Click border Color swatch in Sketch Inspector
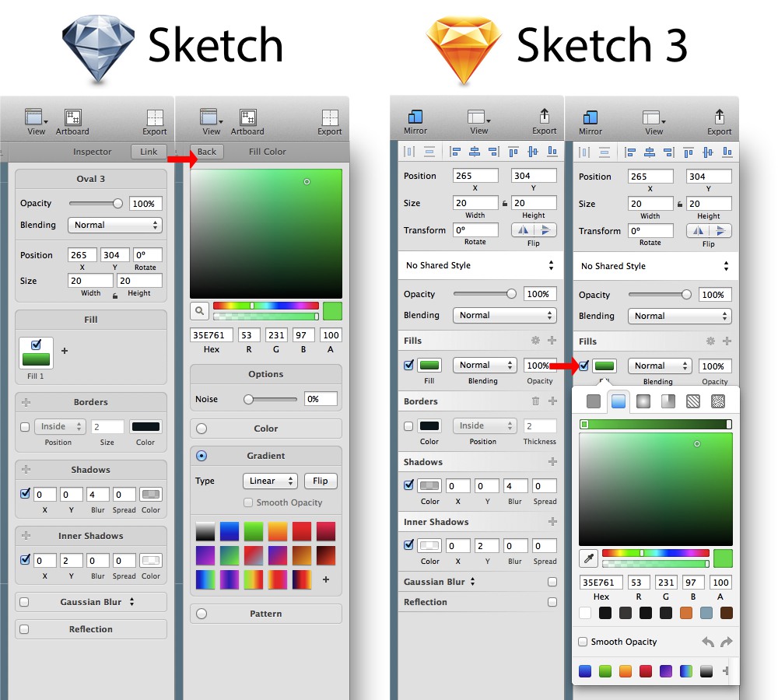Viewport: 778px width, 700px height. [x=145, y=427]
